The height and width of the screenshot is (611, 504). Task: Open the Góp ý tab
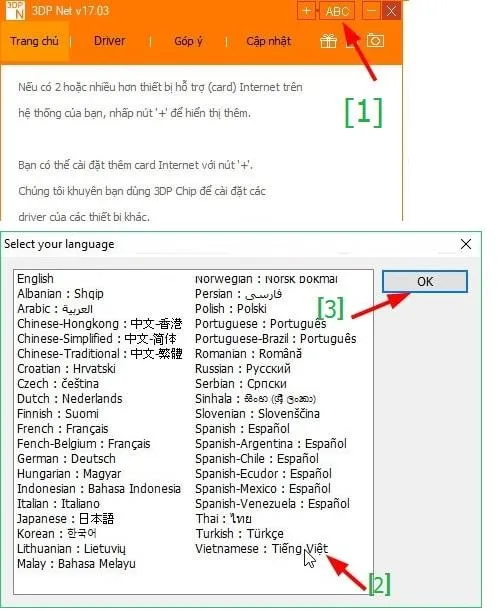pyautogui.click(x=188, y=41)
